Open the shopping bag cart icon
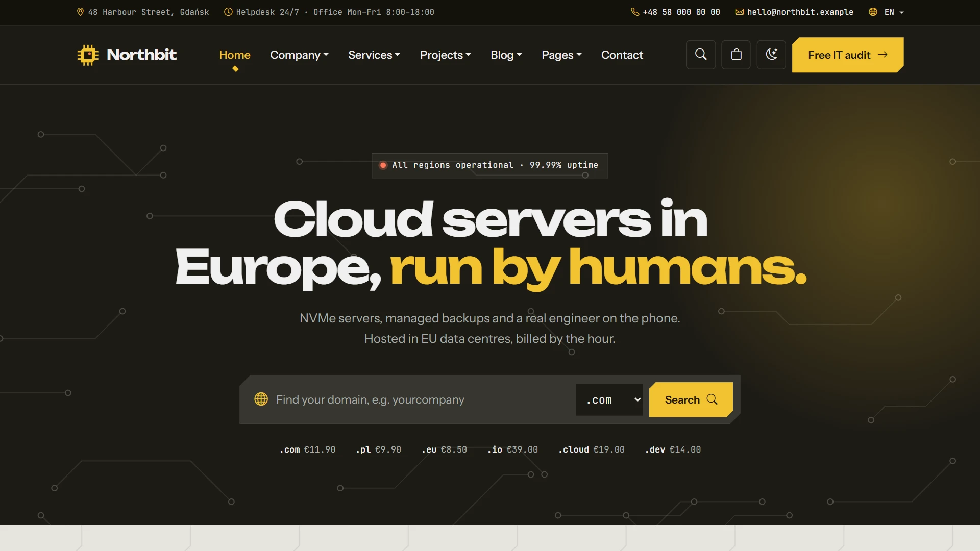Screen dimensions: 980x551 click(x=736, y=55)
